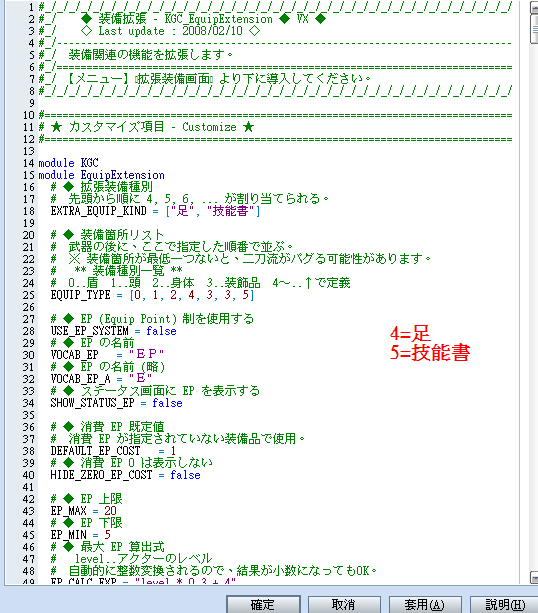
Task: Click the VOCAB_EP = "EP" line
Action: [x=107, y=355]
